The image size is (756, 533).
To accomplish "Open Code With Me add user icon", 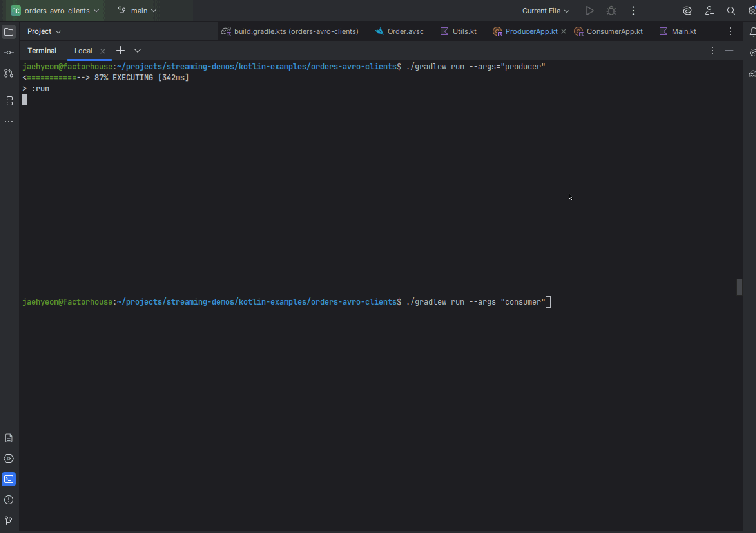I will (x=709, y=11).
